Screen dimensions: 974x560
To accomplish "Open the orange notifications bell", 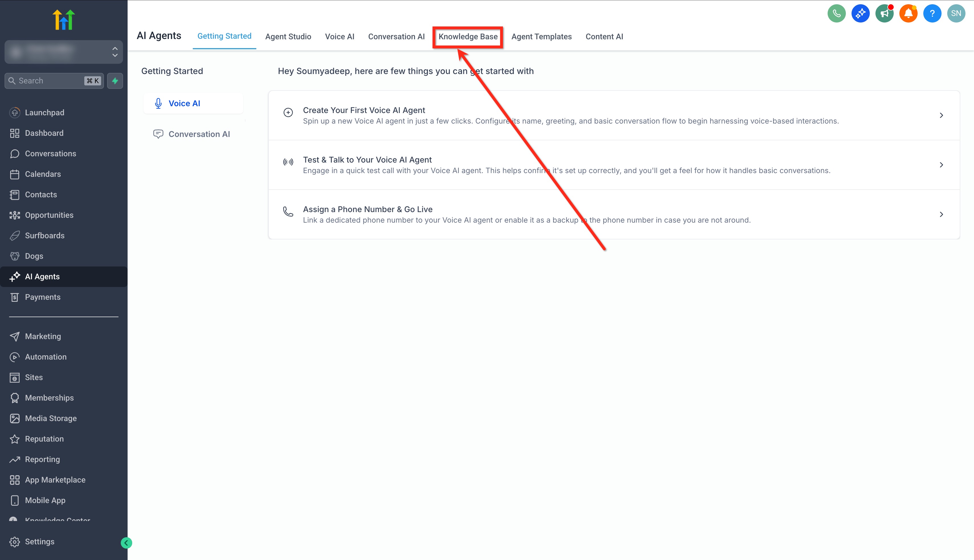I will click(x=908, y=14).
